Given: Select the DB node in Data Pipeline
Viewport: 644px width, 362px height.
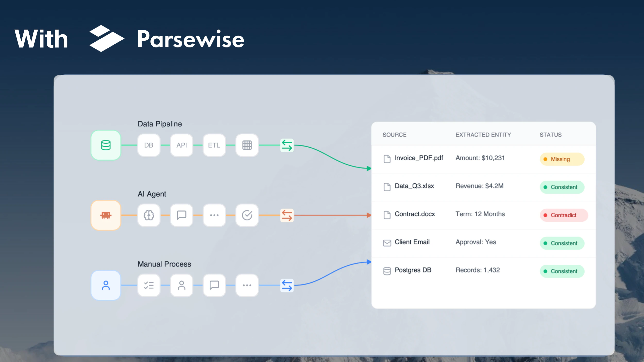Looking at the screenshot, I should [149, 145].
